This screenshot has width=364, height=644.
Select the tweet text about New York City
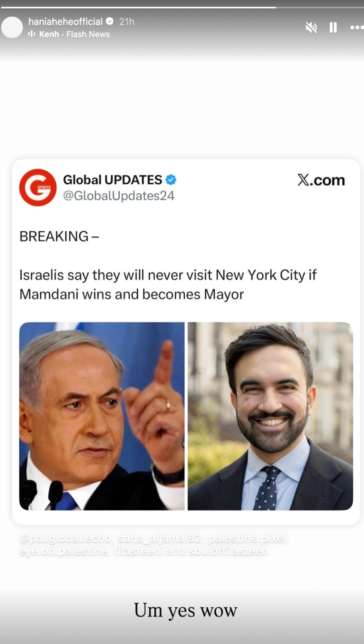click(x=168, y=285)
